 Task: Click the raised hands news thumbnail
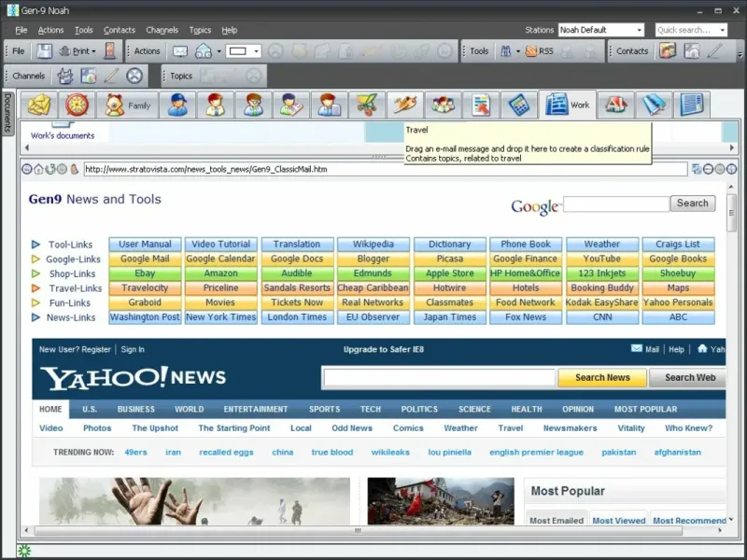click(x=194, y=501)
